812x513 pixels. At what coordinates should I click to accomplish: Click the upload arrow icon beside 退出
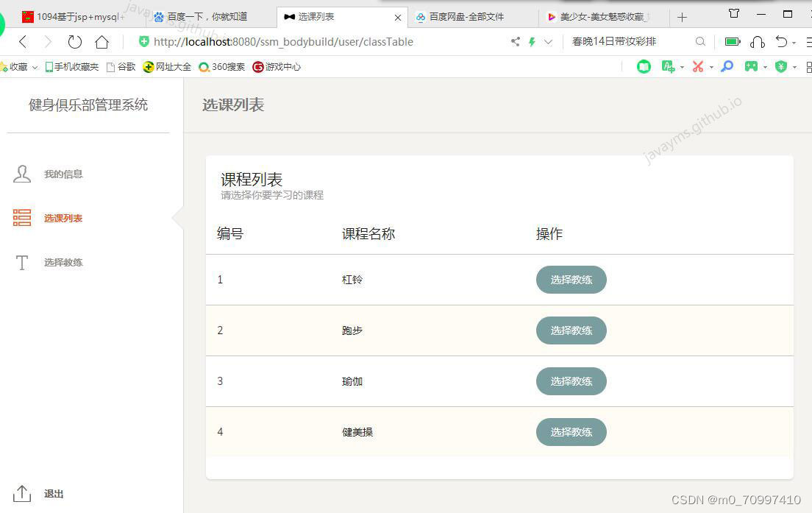[22, 493]
